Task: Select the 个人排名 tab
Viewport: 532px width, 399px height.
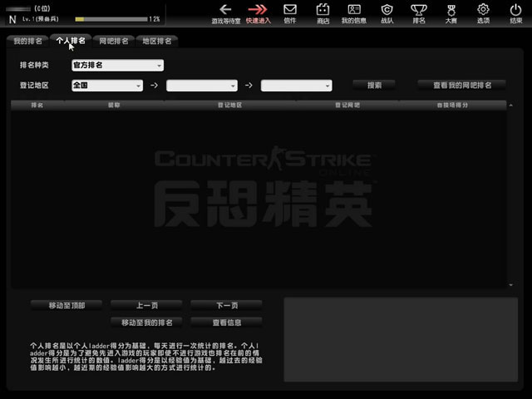Action: coord(71,41)
